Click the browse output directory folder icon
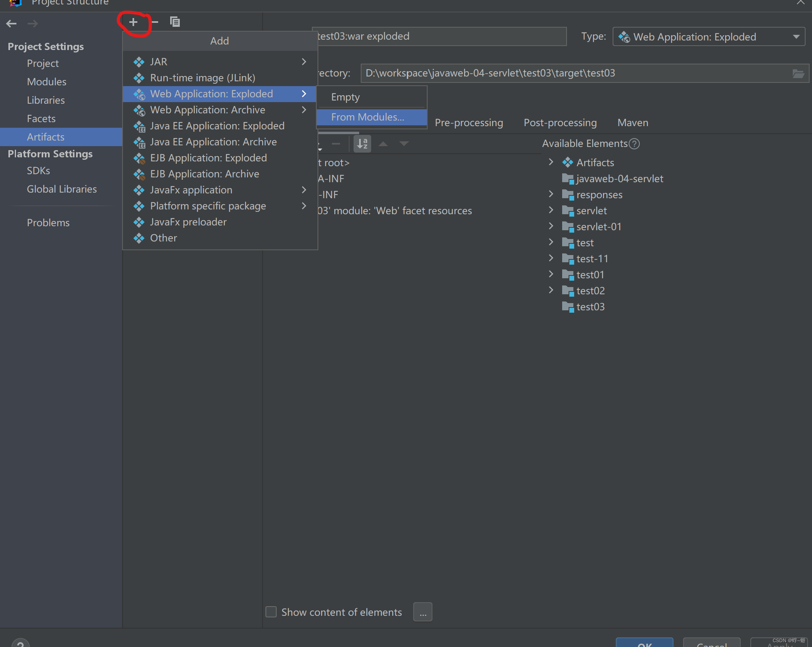The height and width of the screenshot is (647, 812). pyautogui.click(x=798, y=73)
